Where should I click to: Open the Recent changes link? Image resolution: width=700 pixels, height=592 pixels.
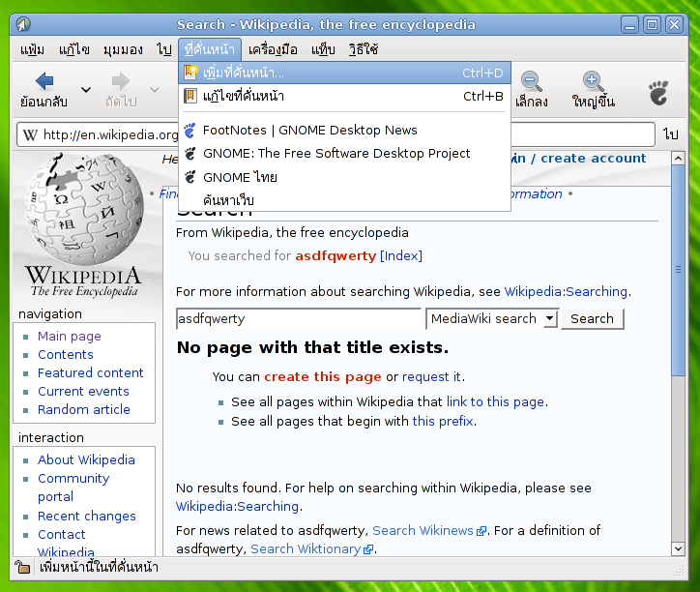[x=87, y=516]
